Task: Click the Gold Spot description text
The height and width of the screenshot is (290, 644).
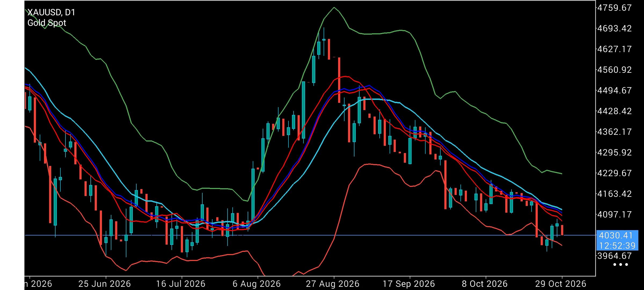Action: (47, 23)
